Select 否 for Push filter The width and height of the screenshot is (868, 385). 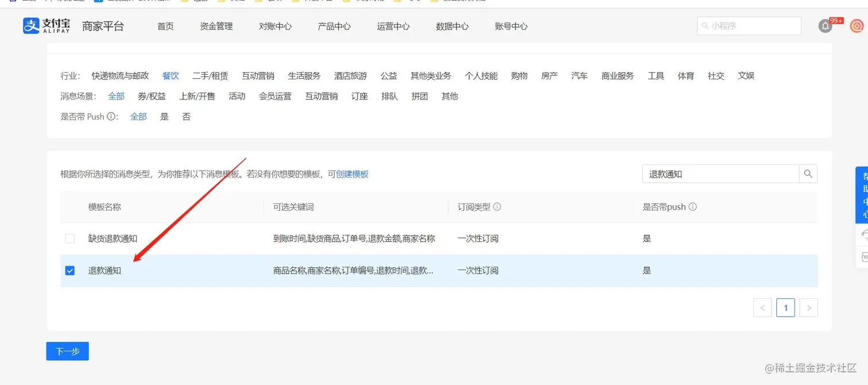click(186, 117)
